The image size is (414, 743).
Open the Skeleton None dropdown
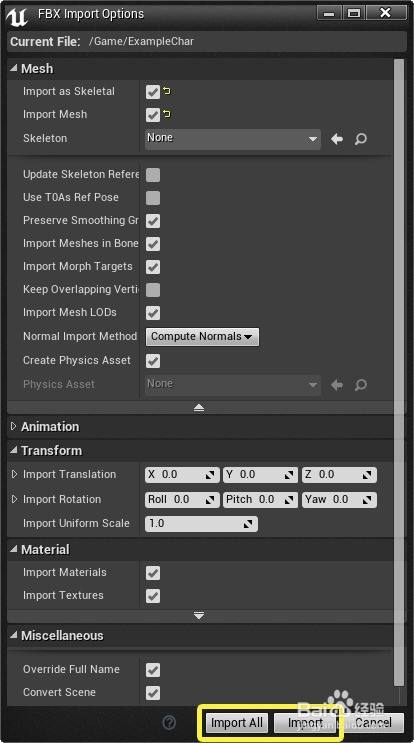(x=233, y=139)
